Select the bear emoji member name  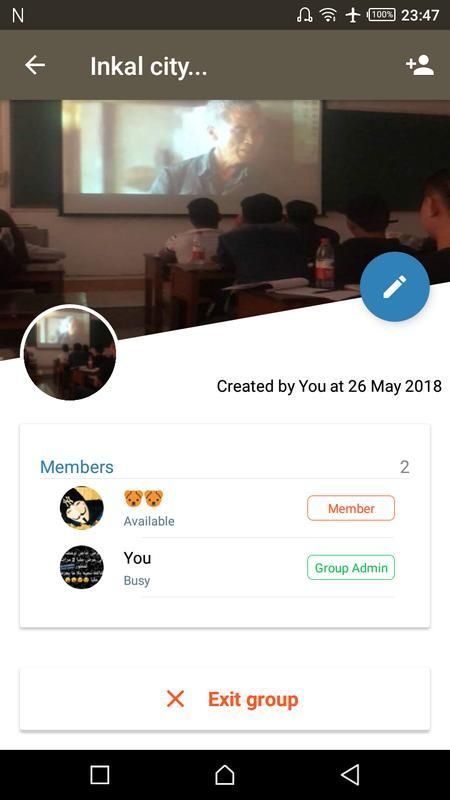coord(143,498)
